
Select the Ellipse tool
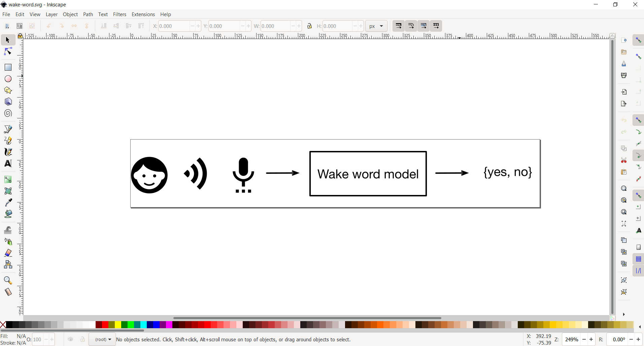coord(8,79)
